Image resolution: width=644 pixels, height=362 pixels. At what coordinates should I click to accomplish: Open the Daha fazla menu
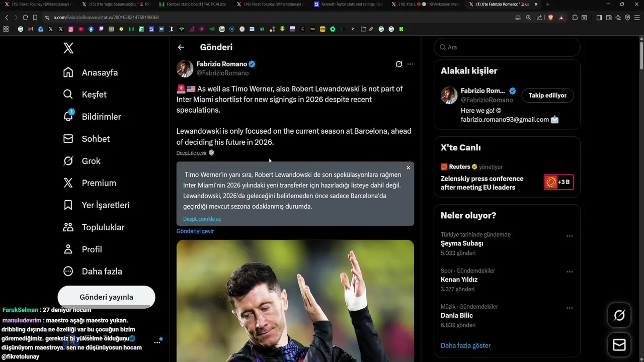(93, 271)
